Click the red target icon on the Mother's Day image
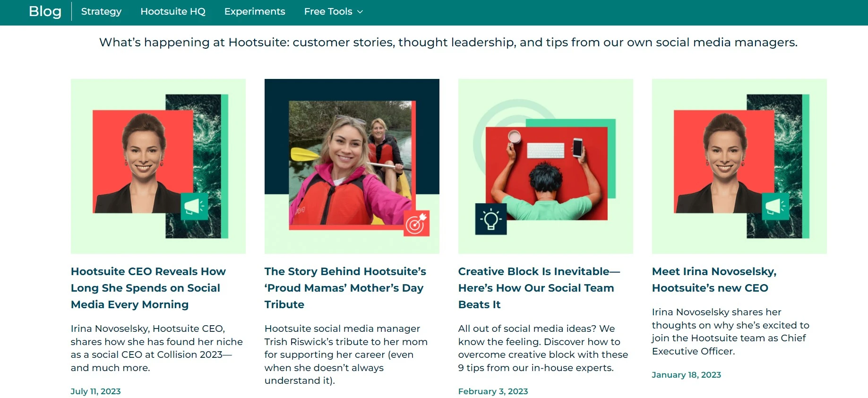868x398 pixels. point(416,223)
